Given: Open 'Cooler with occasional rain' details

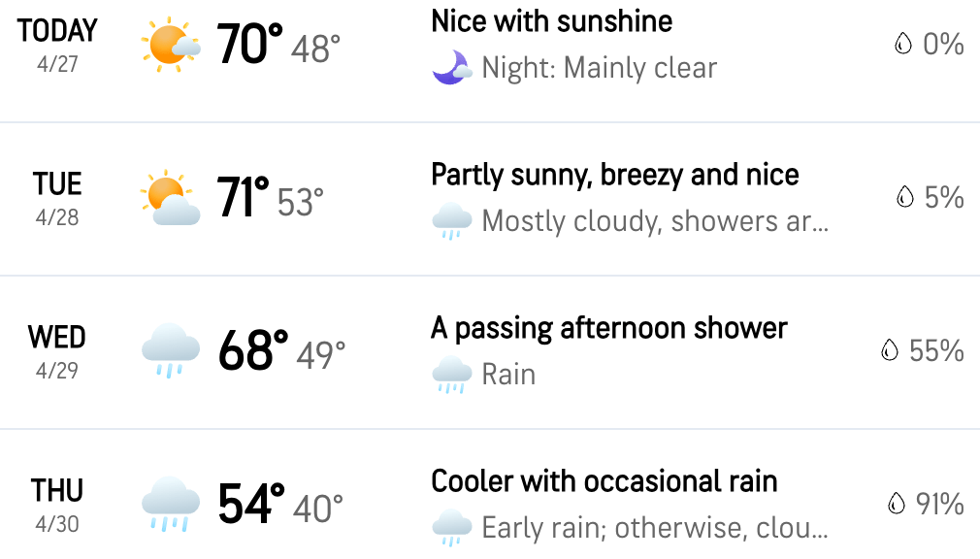Looking at the screenshot, I should click(604, 481).
